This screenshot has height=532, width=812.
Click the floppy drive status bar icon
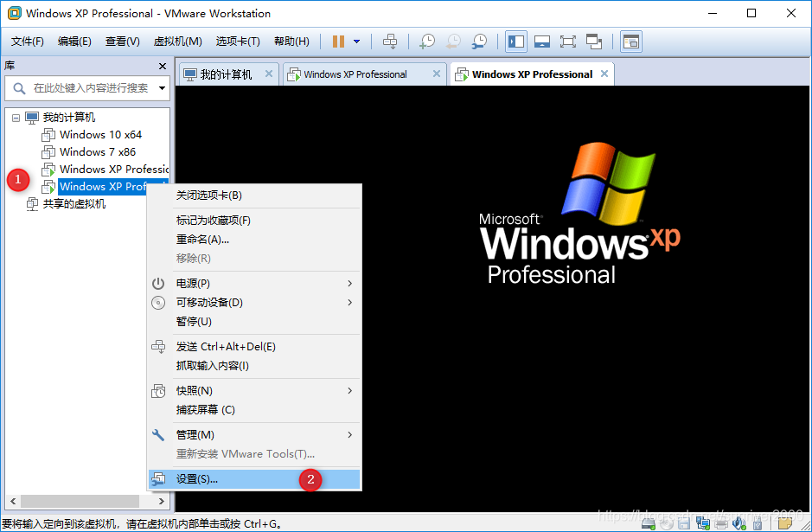(x=684, y=524)
